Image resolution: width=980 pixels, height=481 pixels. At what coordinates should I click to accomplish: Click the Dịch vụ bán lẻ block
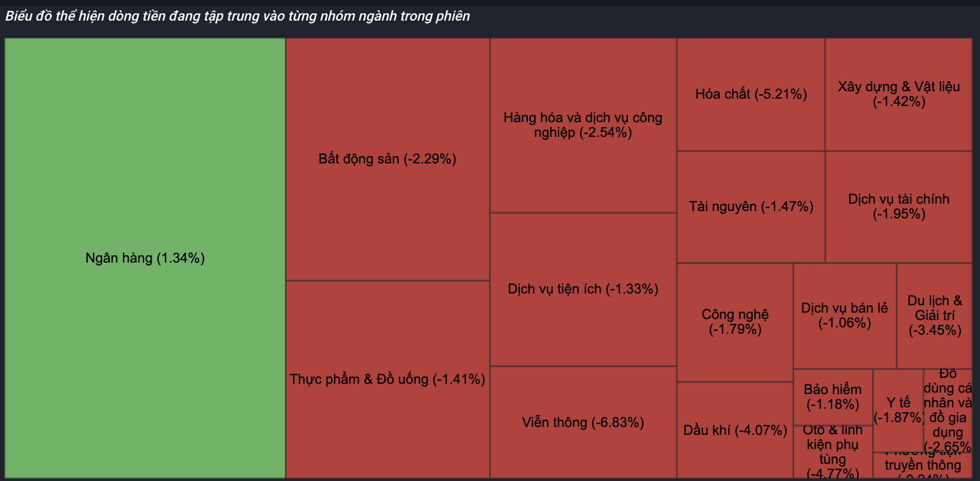(x=844, y=316)
